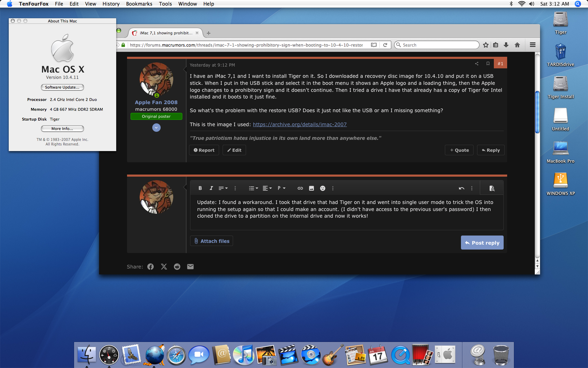Image resolution: width=588 pixels, height=368 pixels.
Task: Open the paragraph format dropdown in editor
Action: (281, 188)
